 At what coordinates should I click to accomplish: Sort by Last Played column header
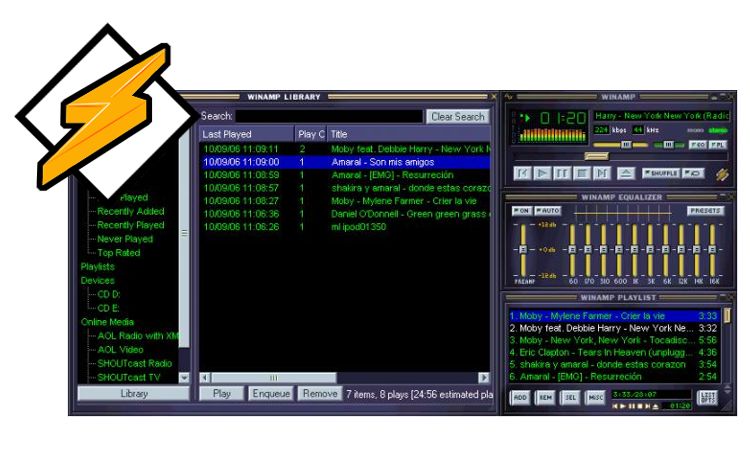pyautogui.click(x=246, y=134)
